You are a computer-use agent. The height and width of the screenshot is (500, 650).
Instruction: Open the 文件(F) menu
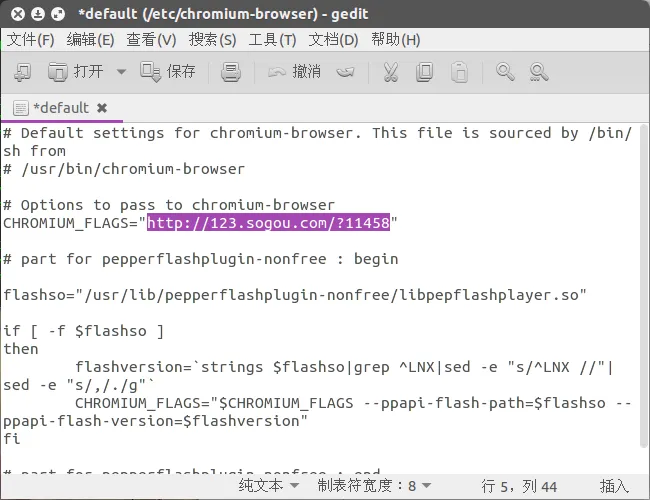tap(30, 40)
